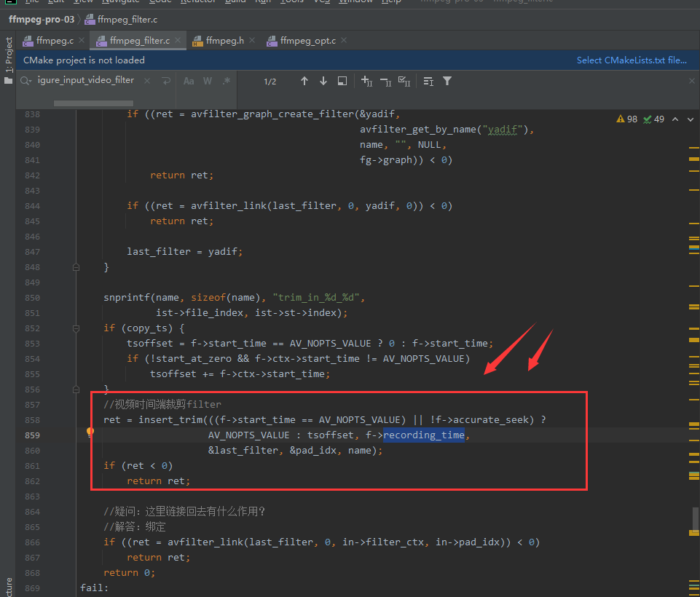Collapse the fold marker at line 856
This screenshot has width=700, height=597.
(x=76, y=390)
